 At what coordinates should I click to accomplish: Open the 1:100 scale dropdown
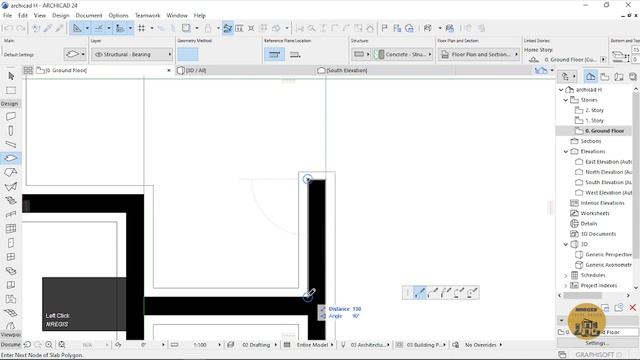pos(200,345)
